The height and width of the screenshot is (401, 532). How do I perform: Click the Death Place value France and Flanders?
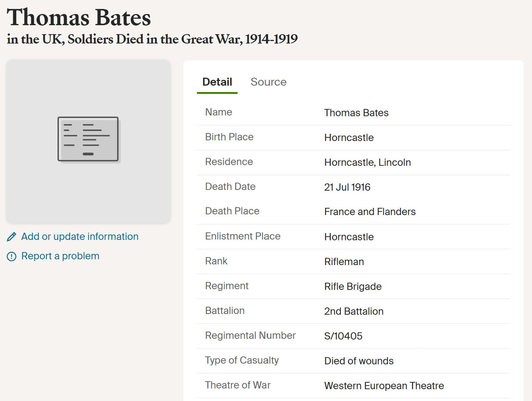pyautogui.click(x=370, y=212)
